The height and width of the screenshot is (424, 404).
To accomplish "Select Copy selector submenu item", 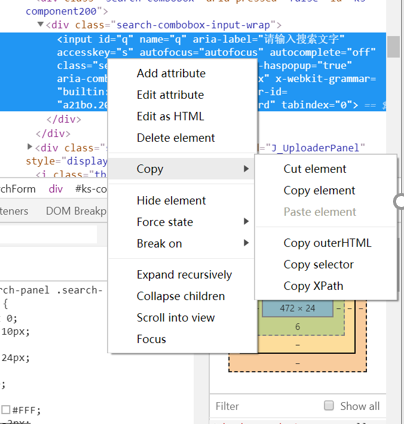I will (x=326, y=264).
